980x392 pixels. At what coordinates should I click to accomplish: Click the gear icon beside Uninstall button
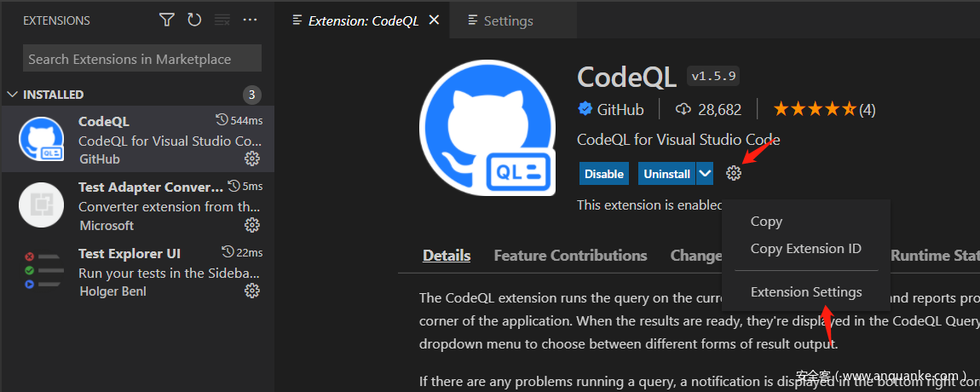pyautogui.click(x=734, y=173)
